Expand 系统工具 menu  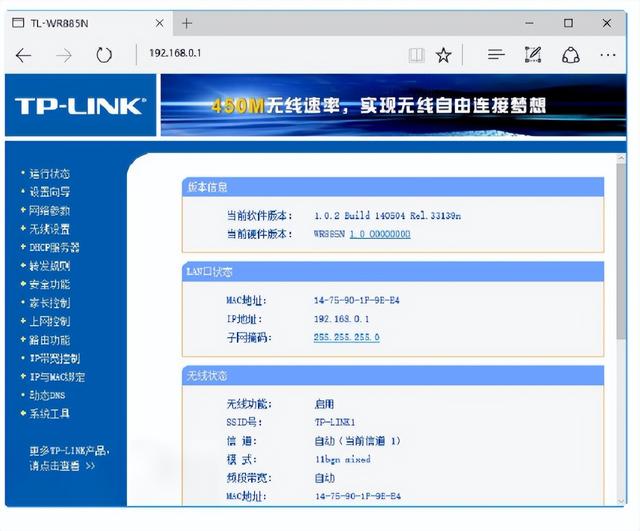tap(49, 413)
